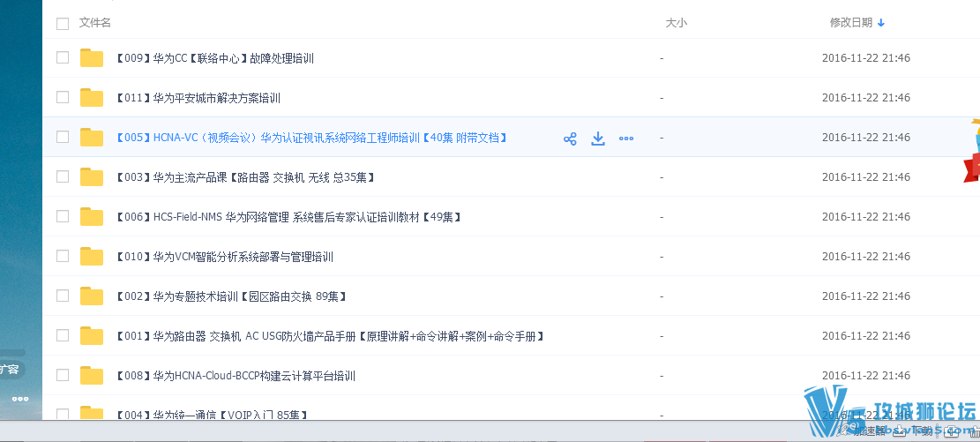Screen dimensions: 980x442
Task: Open folder 【011】华为平安城市解决方案培训
Action: click(x=198, y=98)
